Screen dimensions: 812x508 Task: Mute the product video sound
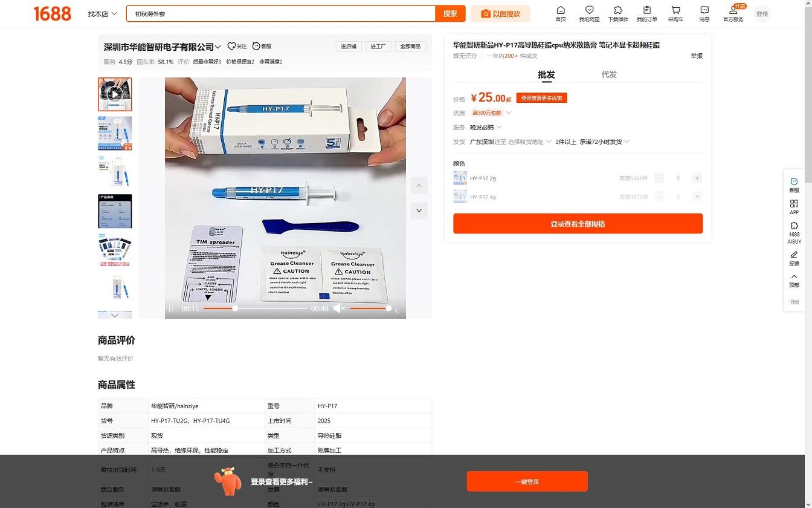338,308
